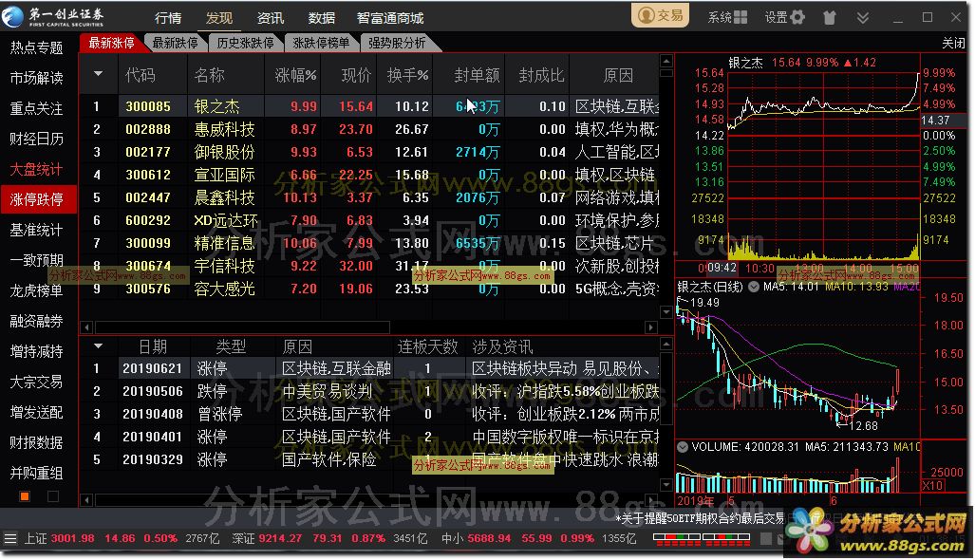The height and width of the screenshot is (560, 975).
Task: Select stock row 惠威科技 002888
Action: (369, 129)
